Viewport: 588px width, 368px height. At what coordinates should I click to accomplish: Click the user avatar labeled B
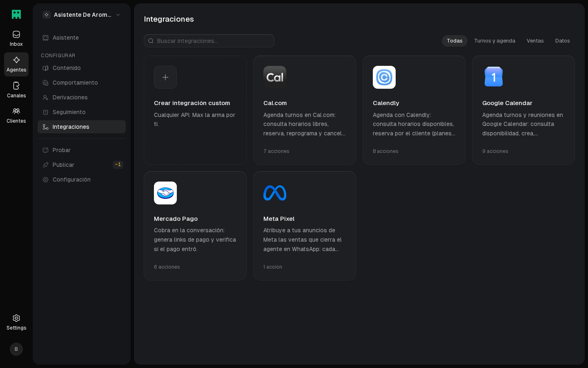pos(16,349)
